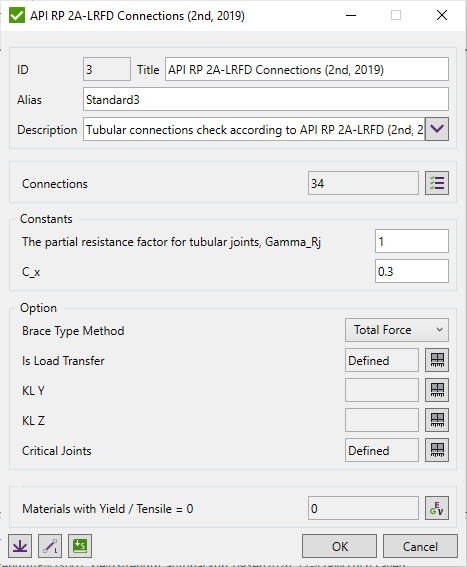Click the member length tool icon
The height and width of the screenshot is (567, 467).
point(50,546)
